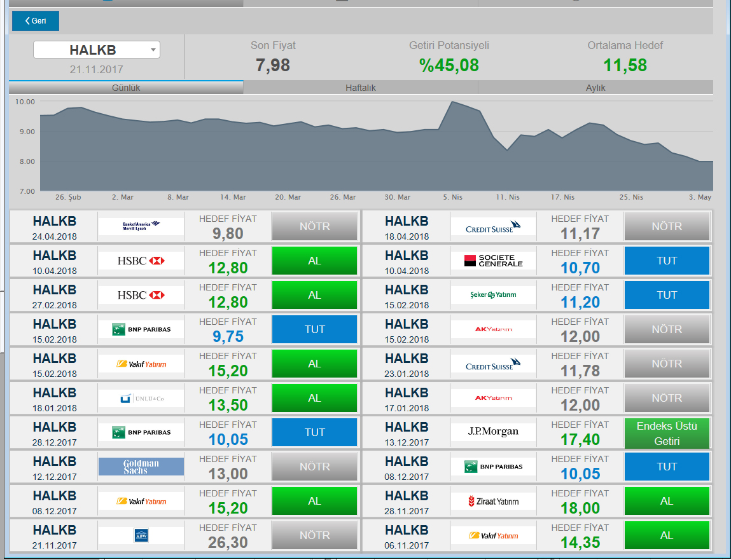Click TUT button in Şeker Yatırım row
The width and height of the screenshot is (731, 560).
pyautogui.click(x=667, y=296)
